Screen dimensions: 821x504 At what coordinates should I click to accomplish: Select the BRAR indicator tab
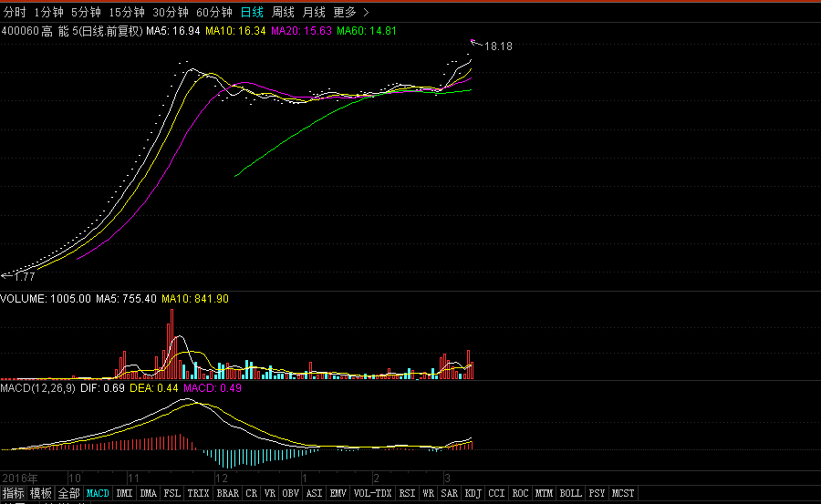click(x=227, y=493)
